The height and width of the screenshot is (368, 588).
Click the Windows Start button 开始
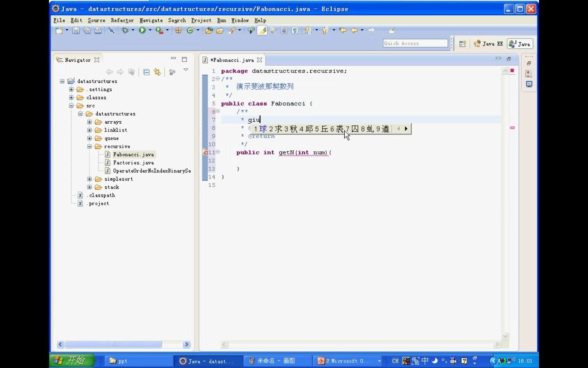(72, 361)
